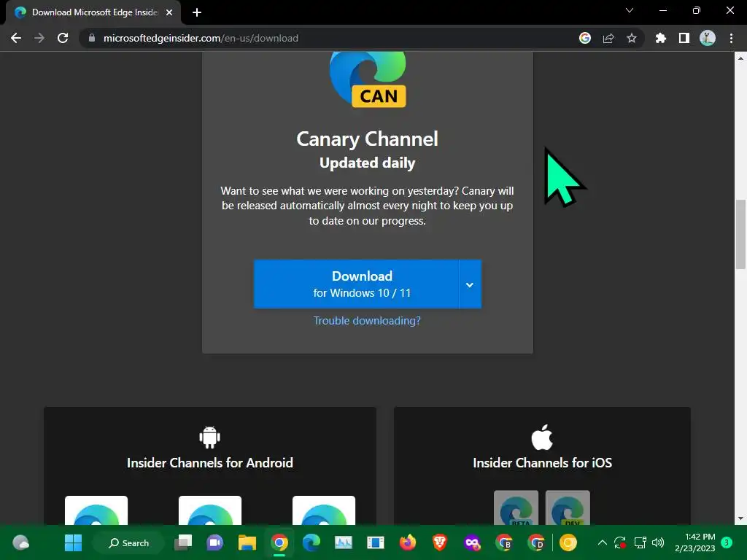Launch Microsoft Edge from the taskbar
The width and height of the screenshot is (747, 560).
[311, 542]
